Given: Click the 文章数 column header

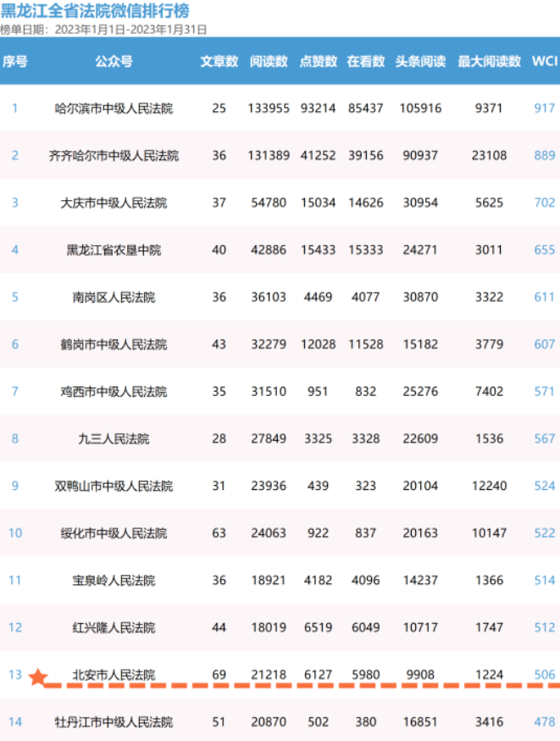Looking at the screenshot, I should [x=219, y=61].
